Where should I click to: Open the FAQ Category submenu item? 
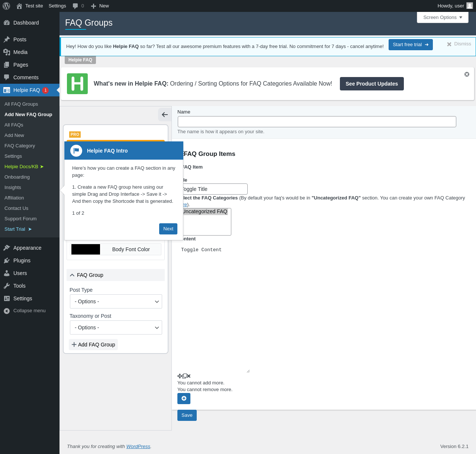point(20,146)
